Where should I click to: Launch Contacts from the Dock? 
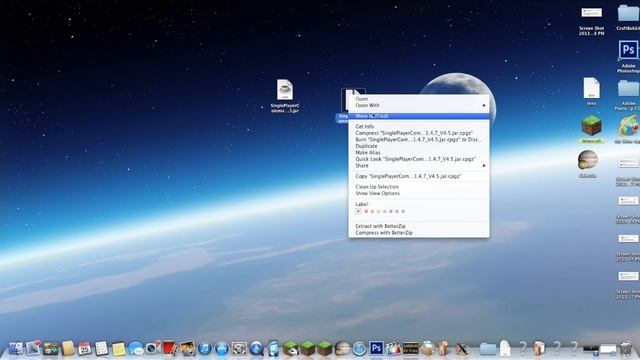68,348
